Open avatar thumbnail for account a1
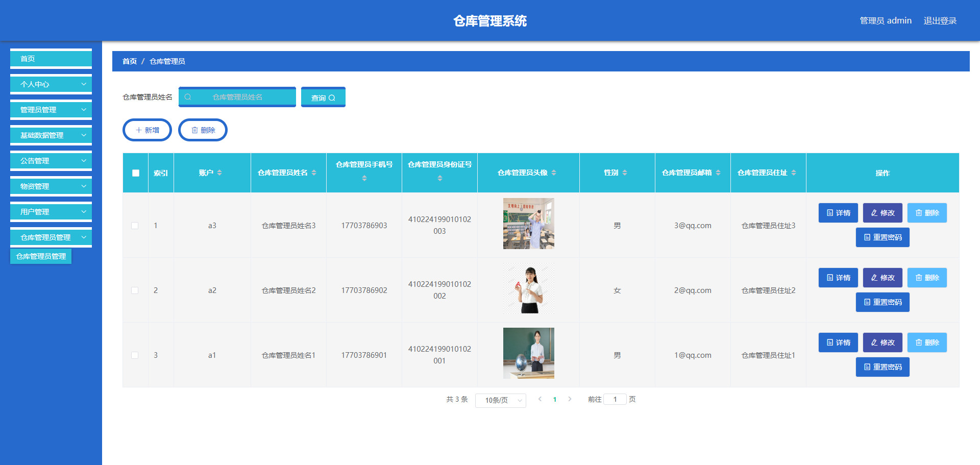This screenshot has width=980, height=465. tap(528, 353)
